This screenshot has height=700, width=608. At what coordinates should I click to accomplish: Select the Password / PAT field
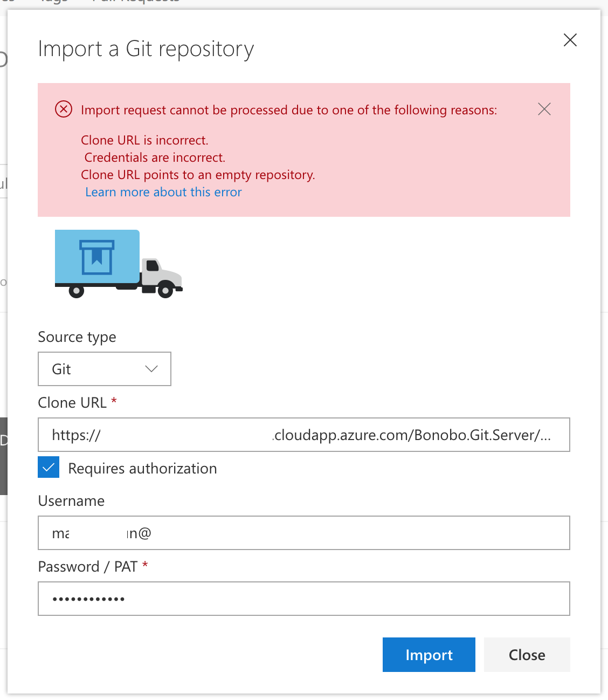tap(303, 599)
